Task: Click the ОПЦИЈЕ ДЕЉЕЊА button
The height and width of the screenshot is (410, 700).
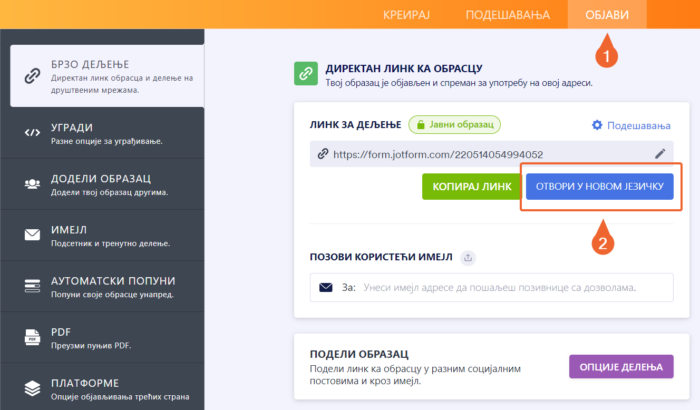Action: 621,367
